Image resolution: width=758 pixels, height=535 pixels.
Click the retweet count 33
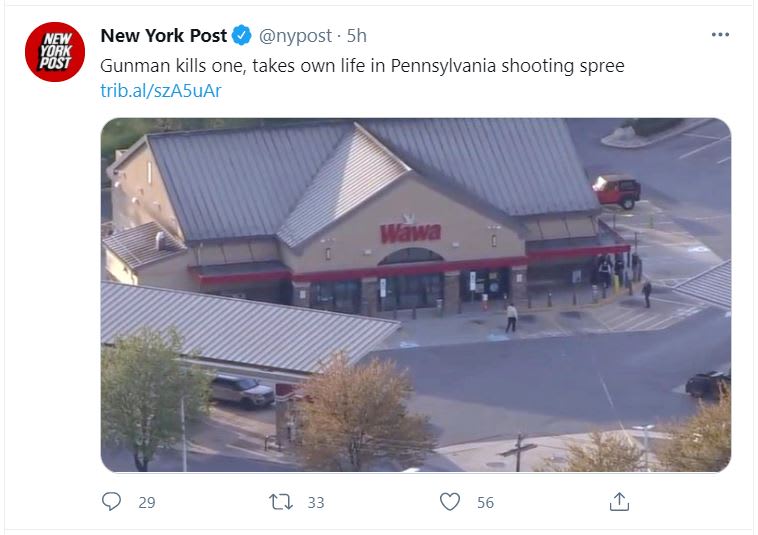316,503
